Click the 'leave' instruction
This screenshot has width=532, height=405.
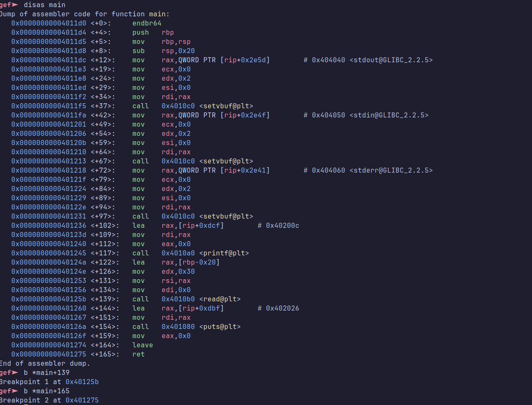[x=143, y=345]
